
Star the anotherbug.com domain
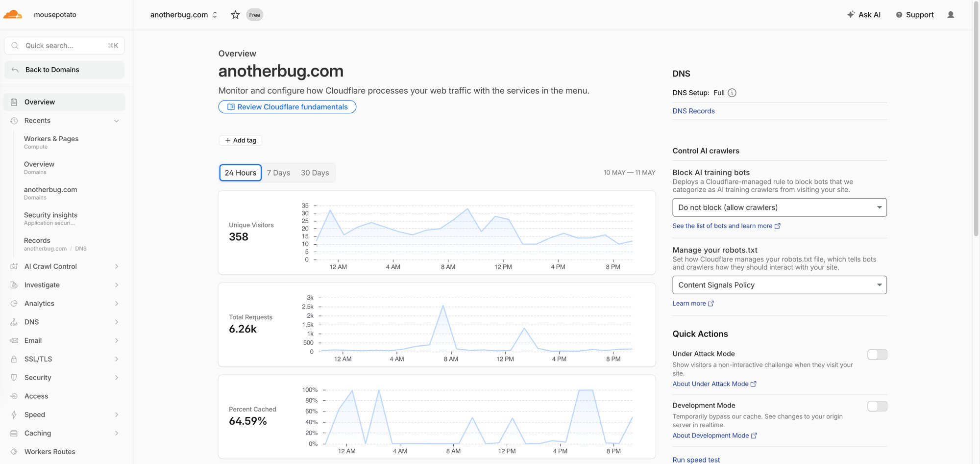coord(235,15)
